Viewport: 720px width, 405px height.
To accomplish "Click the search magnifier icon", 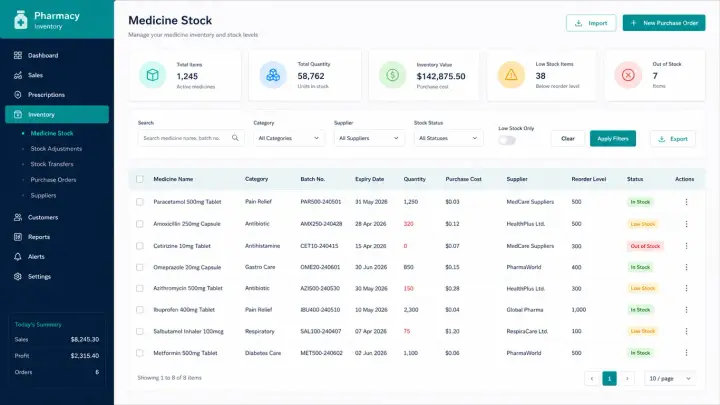I will coord(235,138).
